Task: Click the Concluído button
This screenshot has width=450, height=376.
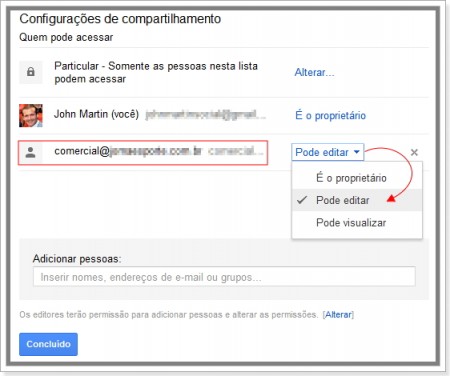Action: [48, 344]
